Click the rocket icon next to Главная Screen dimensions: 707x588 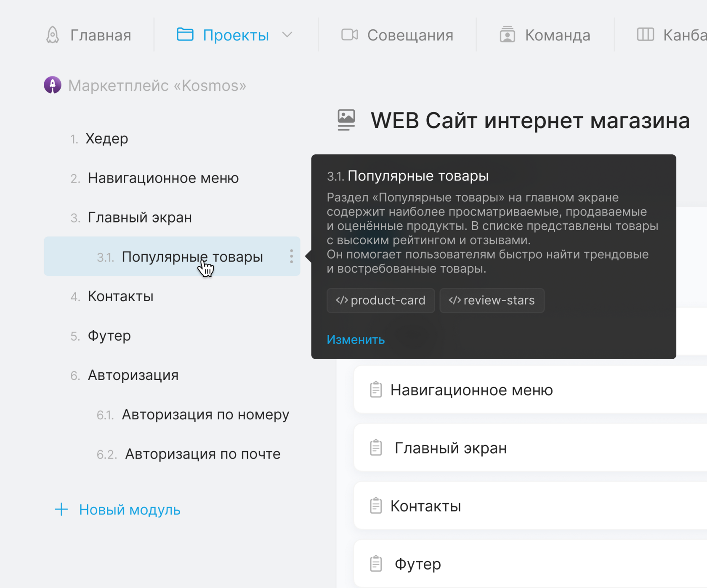point(53,35)
